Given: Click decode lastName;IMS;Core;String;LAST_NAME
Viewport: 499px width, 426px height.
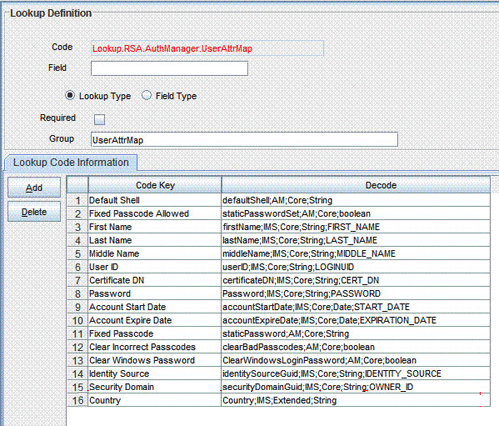Looking at the screenshot, I should click(x=356, y=240).
